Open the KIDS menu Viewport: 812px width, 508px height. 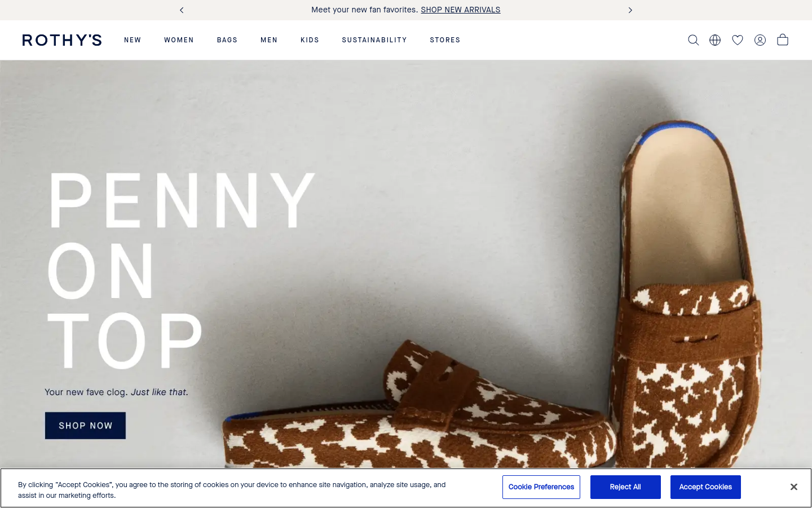click(310, 40)
